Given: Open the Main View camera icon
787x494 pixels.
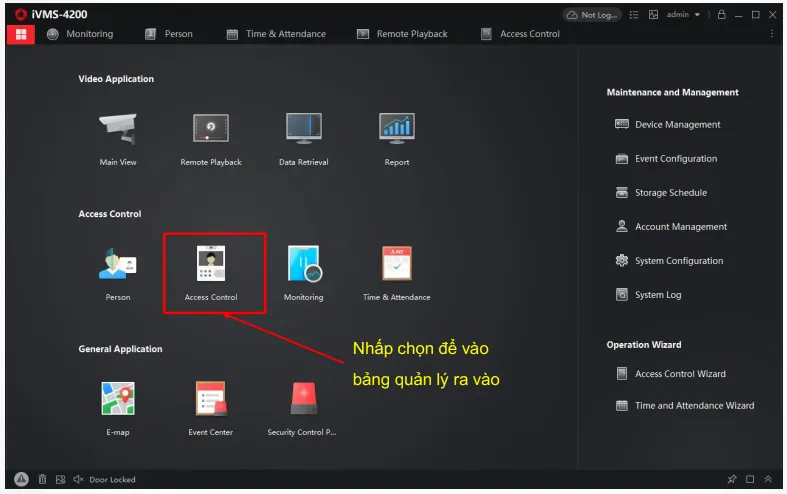Looking at the screenshot, I should tap(117, 129).
